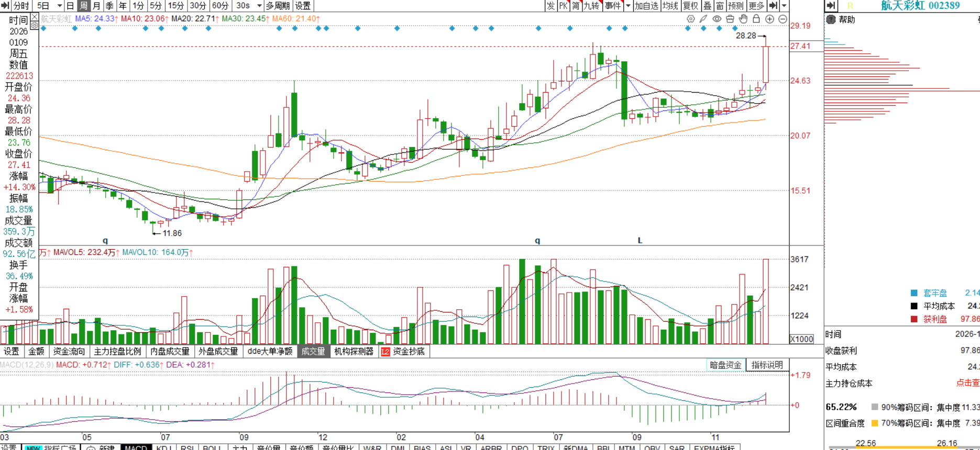
Task: Switch to 5分 minute chart
Action: pyautogui.click(x=156, y=6)
